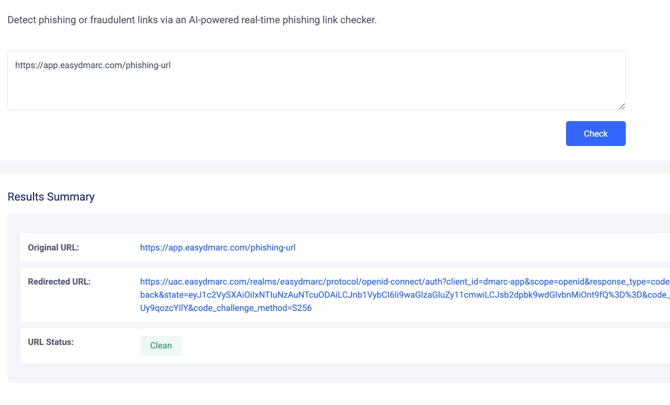
Task: Click the Redirected URL label
Action: pyautogui.click(x=59, y=282)
